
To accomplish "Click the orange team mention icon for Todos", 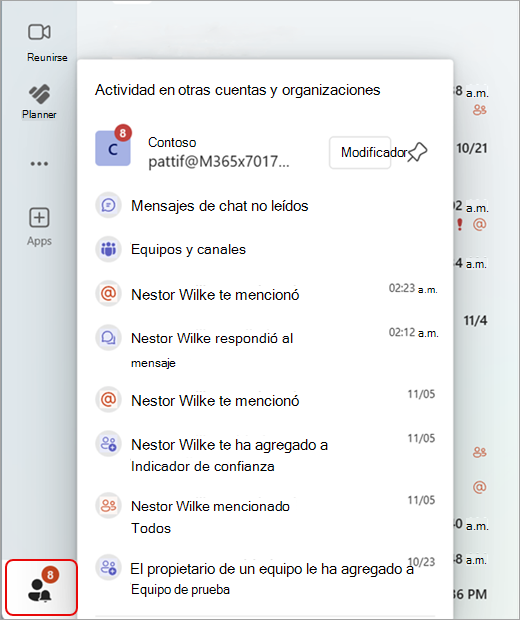I will [108, 505].
